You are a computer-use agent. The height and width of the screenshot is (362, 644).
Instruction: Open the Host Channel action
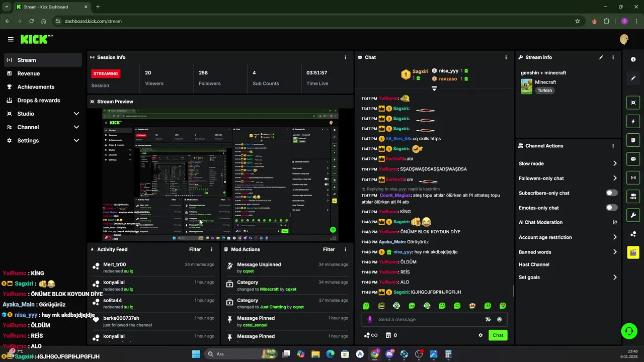(534, 264)
